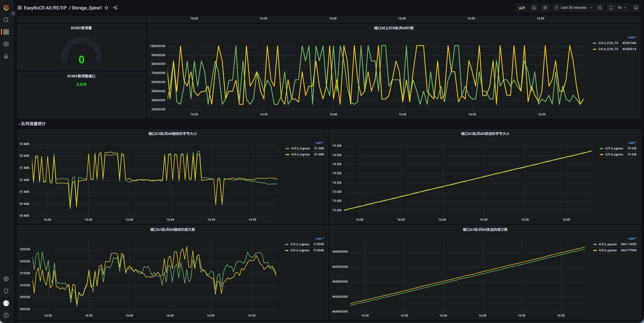644x323 pixels.
Task: Open the Grafana home logo
Action: click(x=6, y=7)
